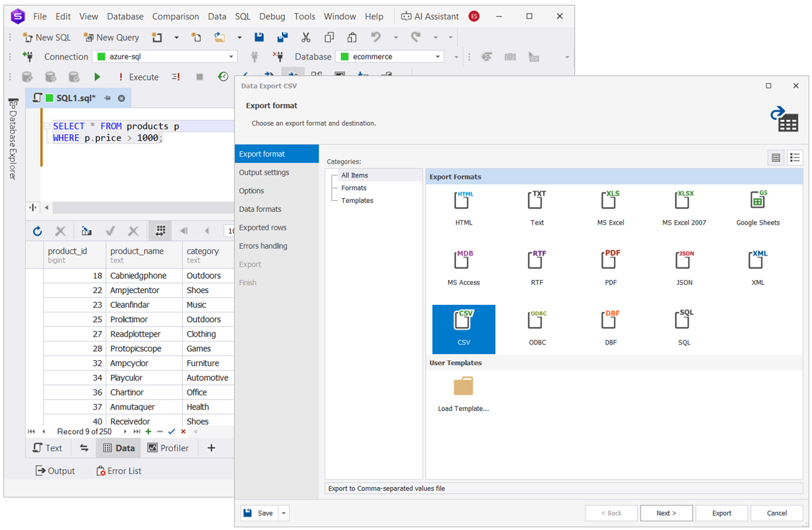812x530 pixels.
Task: Select the JSON export format
Action: [684, 268]
